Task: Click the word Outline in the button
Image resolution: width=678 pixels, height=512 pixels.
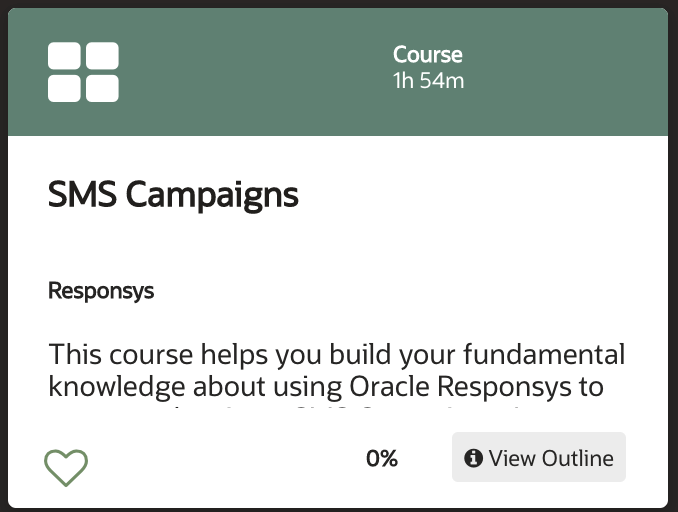Action: point(578,458)
